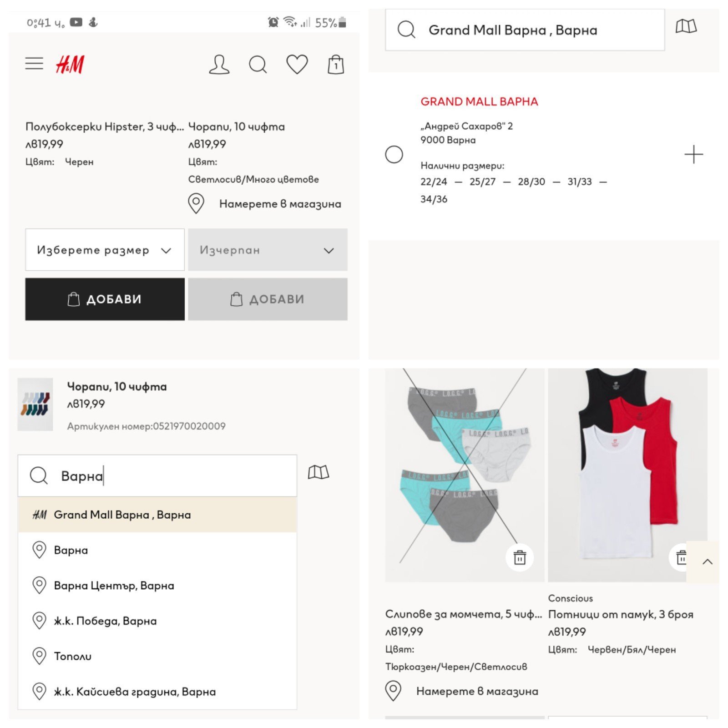Open the hamburger menu
Image resolution: width=728 pixels, height=728 pixels.
pos(34,64)
